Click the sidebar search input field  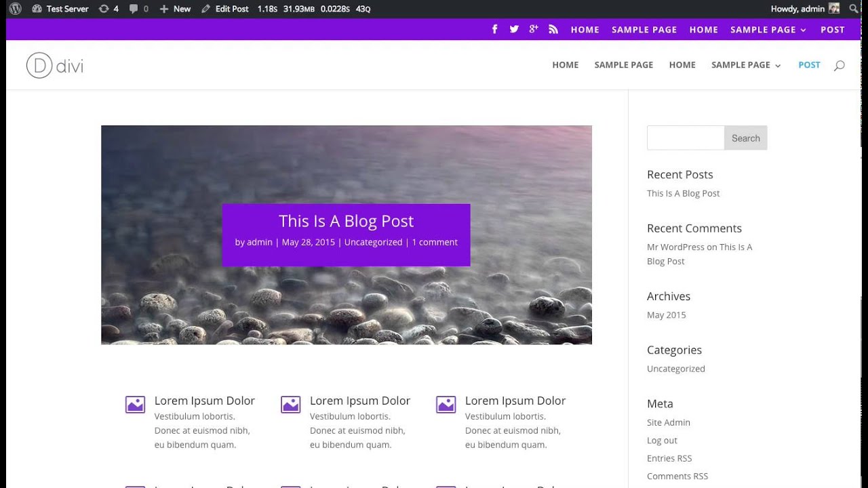pyautogui.click(x=686, y=138)
